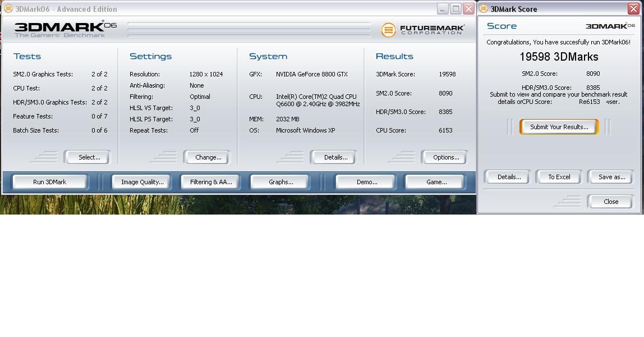This screenshot has width=644, height=337.
Task: Click the Close button in Score window
Action: tap(611, 202)
